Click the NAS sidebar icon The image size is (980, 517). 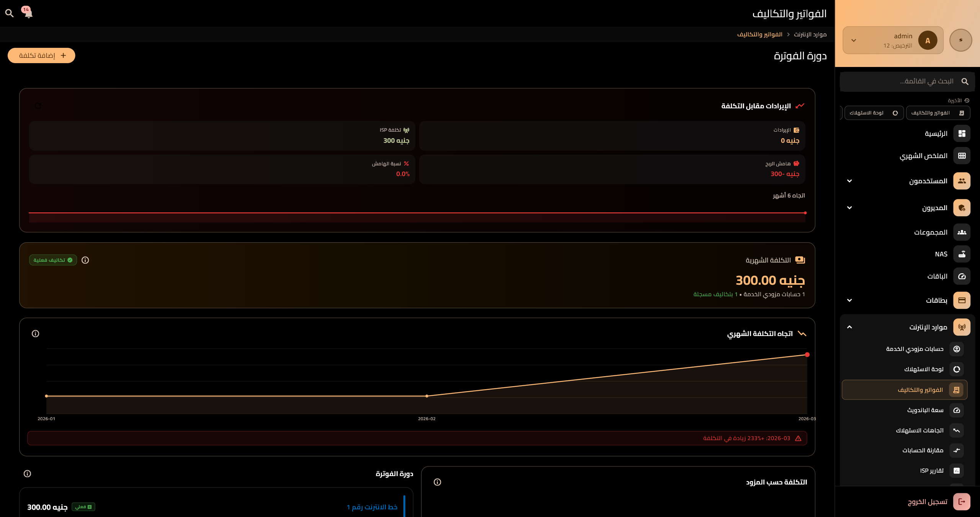coord(962,254)
